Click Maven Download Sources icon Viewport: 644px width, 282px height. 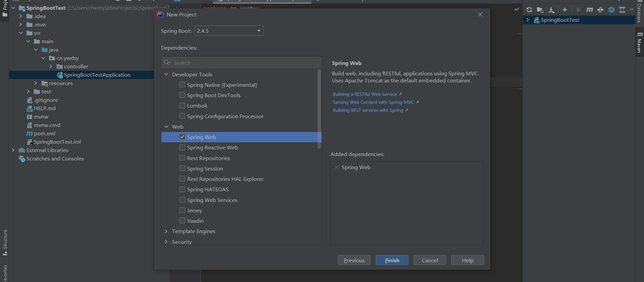[x=551, y=10]
